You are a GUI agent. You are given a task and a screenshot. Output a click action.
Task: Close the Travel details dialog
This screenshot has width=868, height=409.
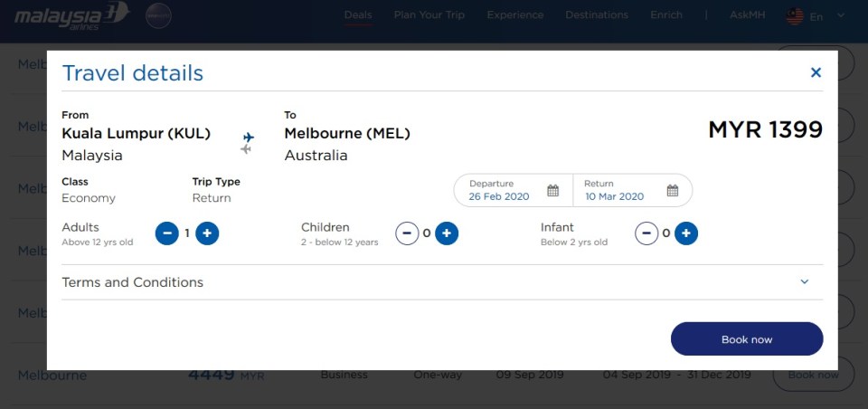click(816, 72)
